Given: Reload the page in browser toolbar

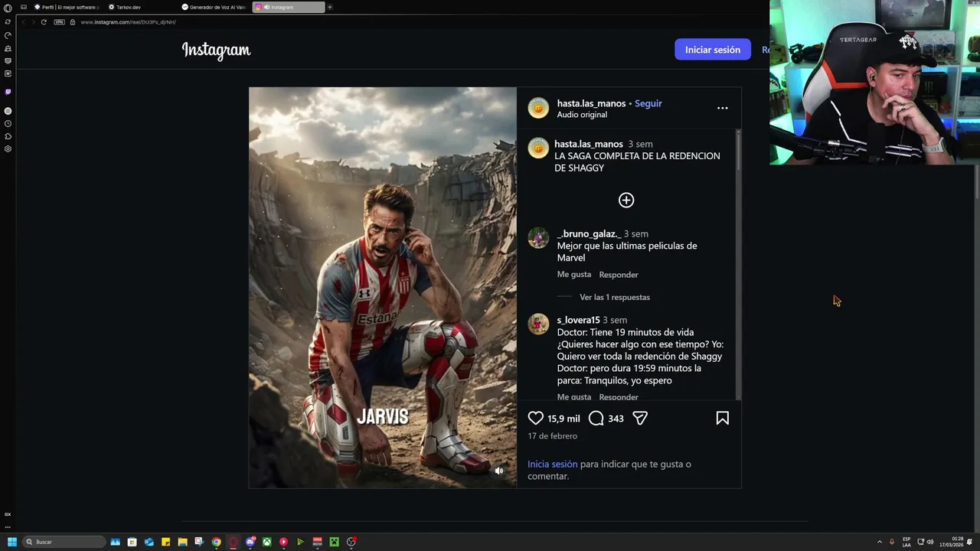Looking at the screenshot, I should [x=44, y=22].
